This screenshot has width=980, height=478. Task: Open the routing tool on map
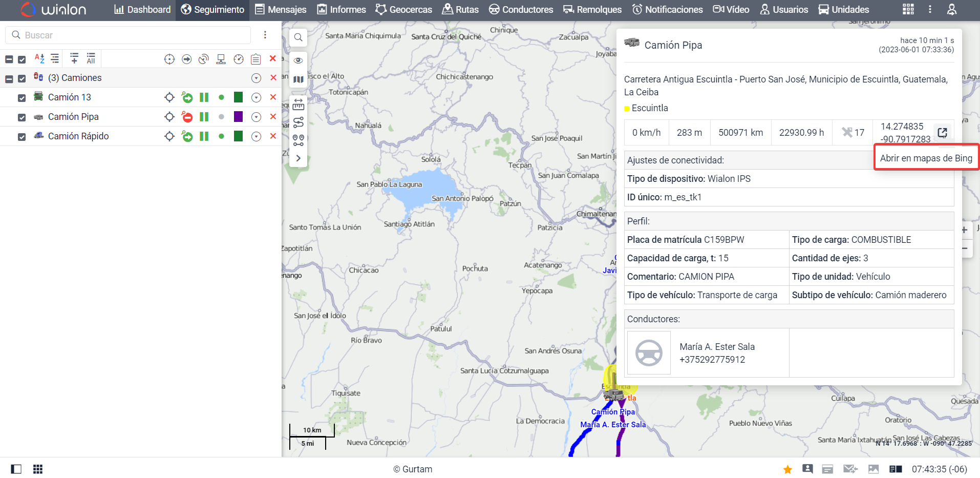point(298,122)
